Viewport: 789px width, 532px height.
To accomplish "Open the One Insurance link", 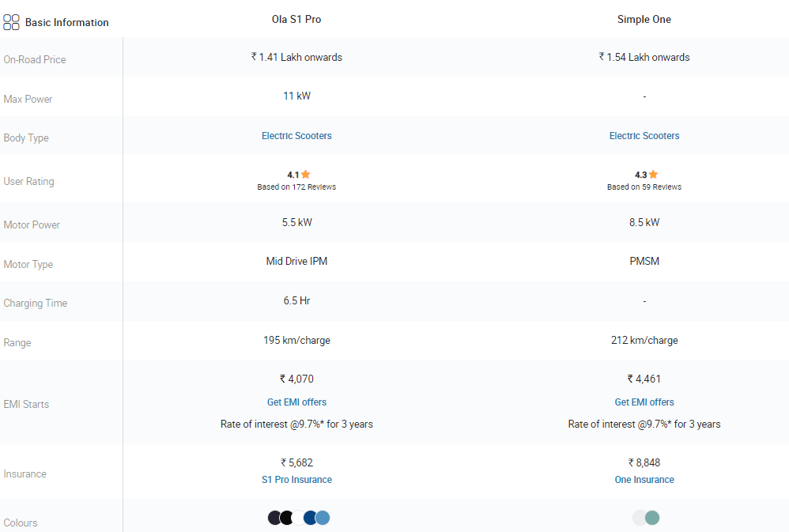I will (644, 479).
